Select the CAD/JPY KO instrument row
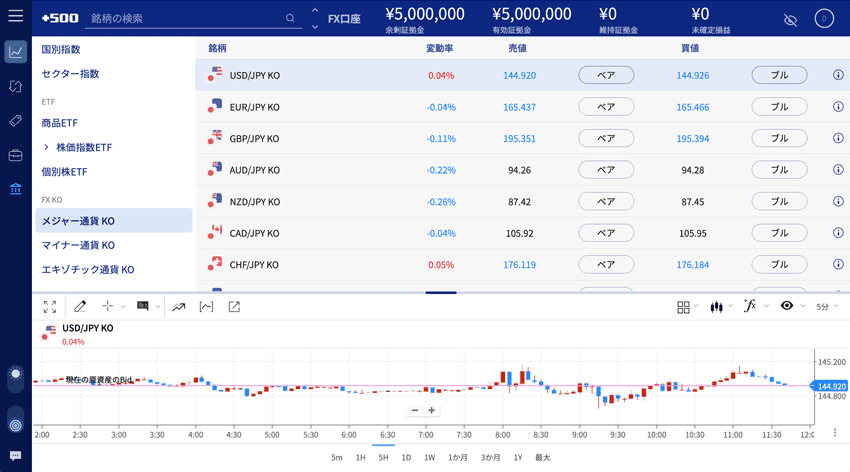Viewport: 850px width, 472px height. 523,233
